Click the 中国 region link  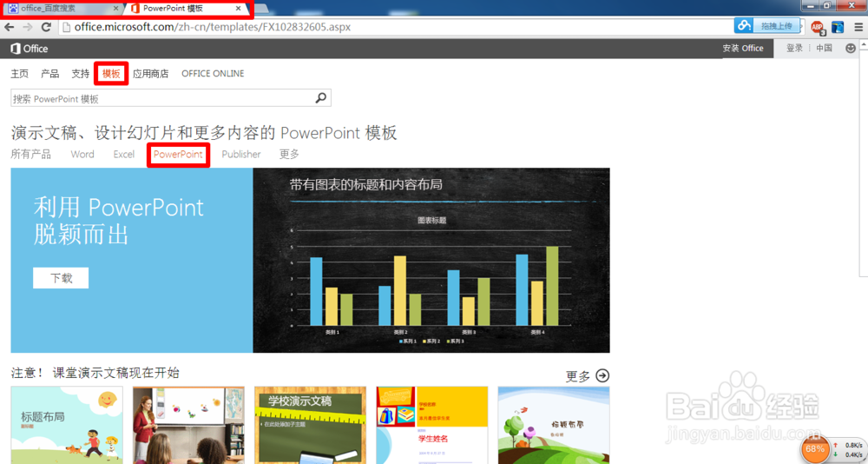[824, 49]
